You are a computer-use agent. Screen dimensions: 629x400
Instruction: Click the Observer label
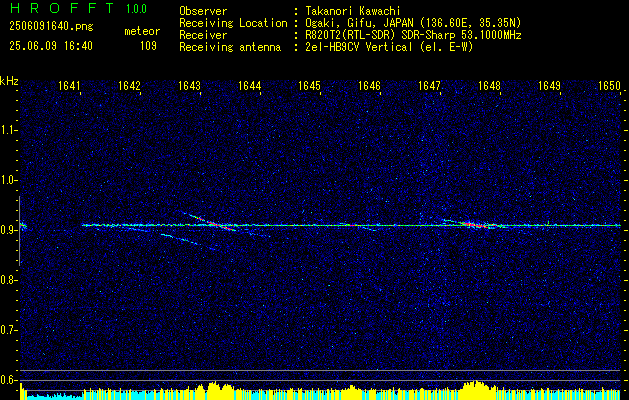pos(203,11)
